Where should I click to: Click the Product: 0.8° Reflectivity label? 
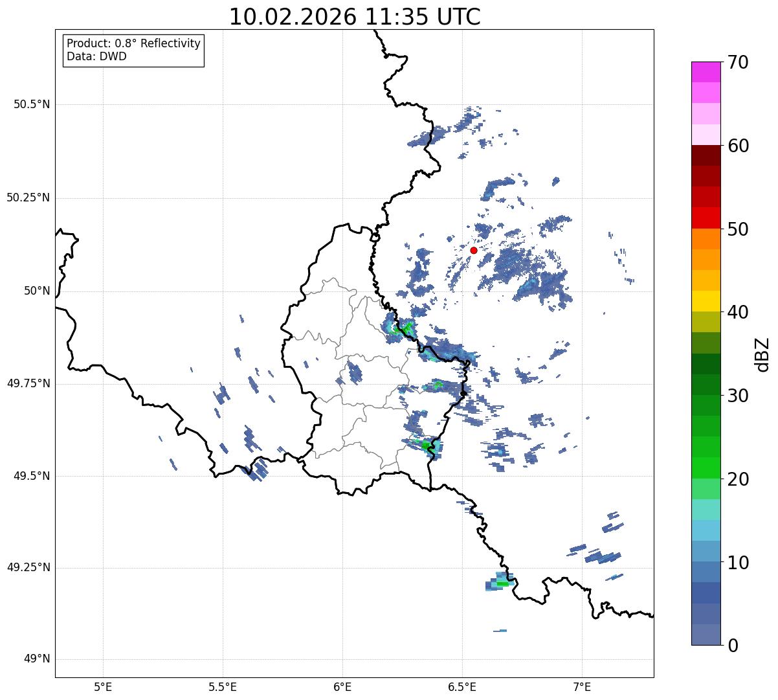[133, 43]
